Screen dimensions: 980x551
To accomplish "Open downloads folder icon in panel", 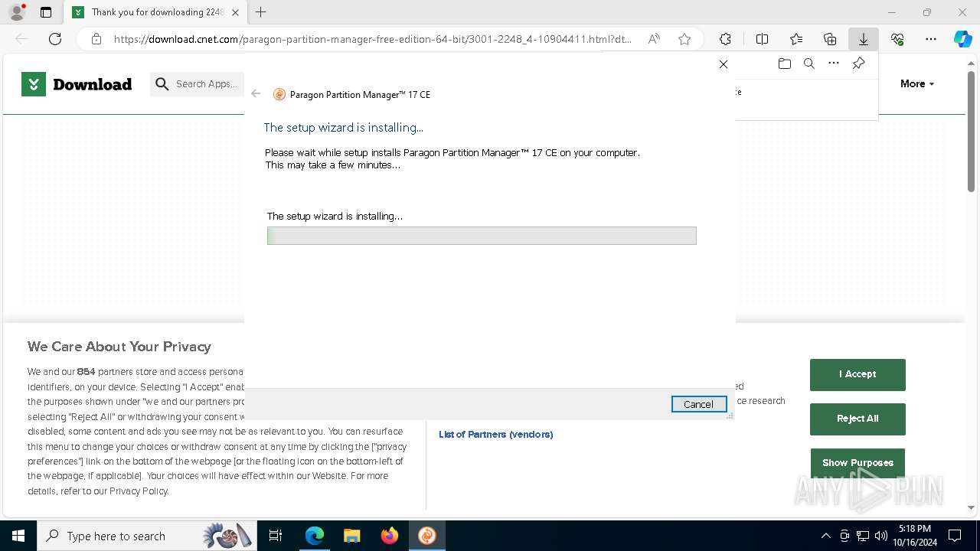I will click(784, 64).
